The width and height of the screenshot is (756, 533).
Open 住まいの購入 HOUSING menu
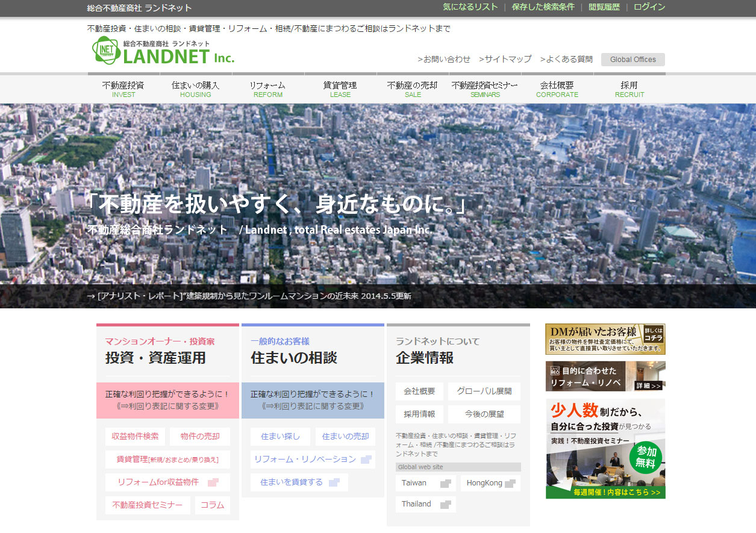coord(196,89)
